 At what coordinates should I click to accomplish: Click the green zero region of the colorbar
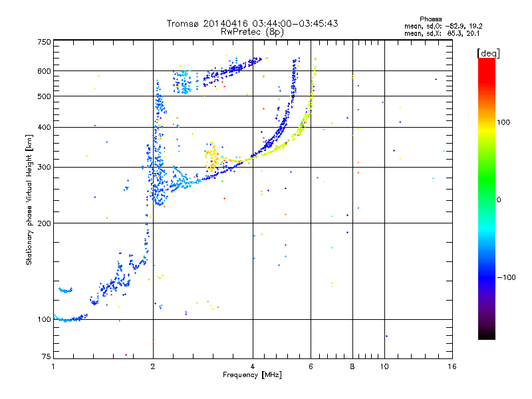487,199
